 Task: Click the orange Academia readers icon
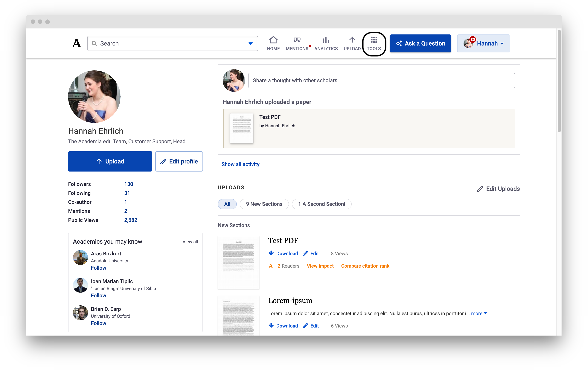(x=271, y=266)
